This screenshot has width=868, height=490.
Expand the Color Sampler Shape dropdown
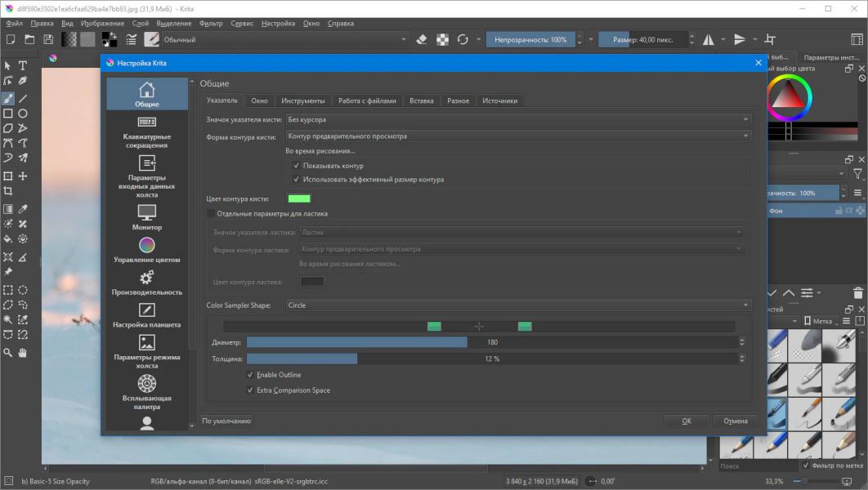click(517, 305)
